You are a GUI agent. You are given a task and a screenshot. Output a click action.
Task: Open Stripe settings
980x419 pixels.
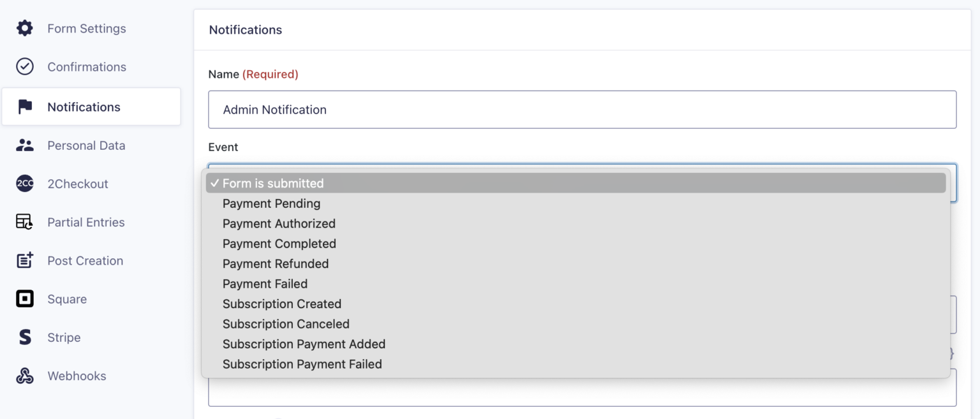[64, 337]
